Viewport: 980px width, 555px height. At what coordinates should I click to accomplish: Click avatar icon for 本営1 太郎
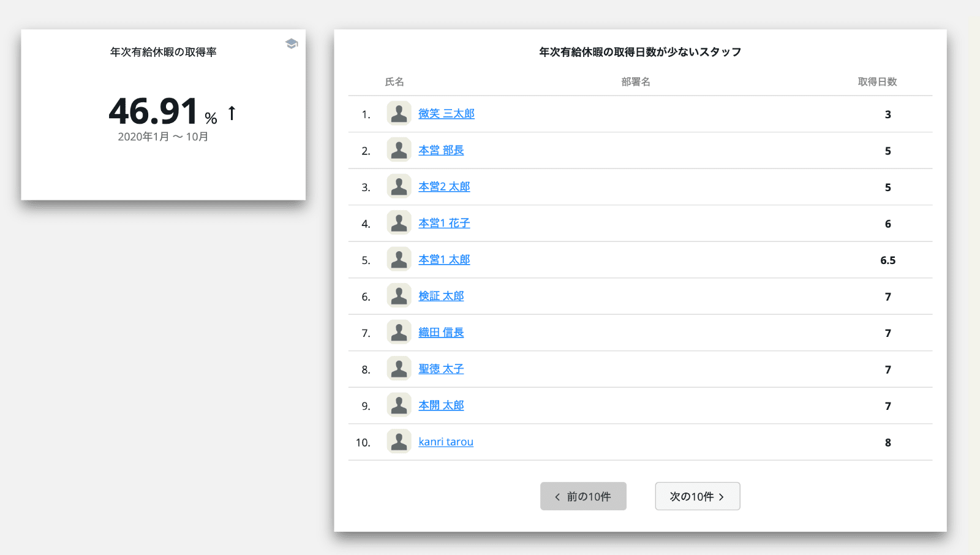[399, 259]
